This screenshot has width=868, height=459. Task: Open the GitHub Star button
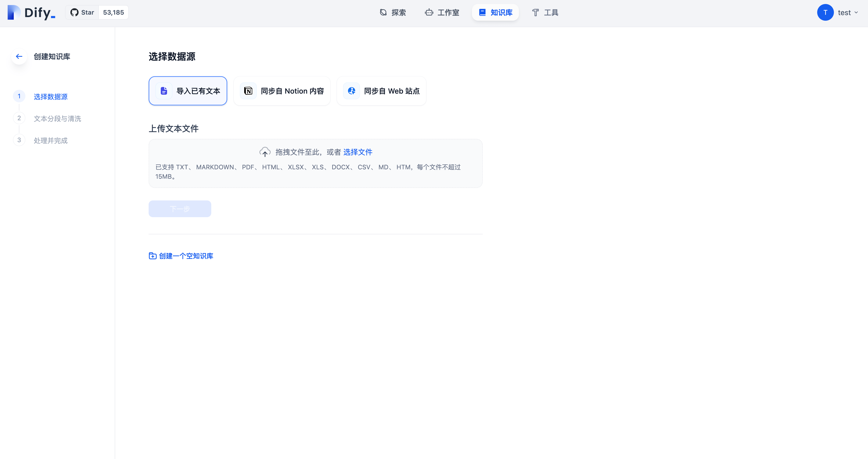[82, 13]
